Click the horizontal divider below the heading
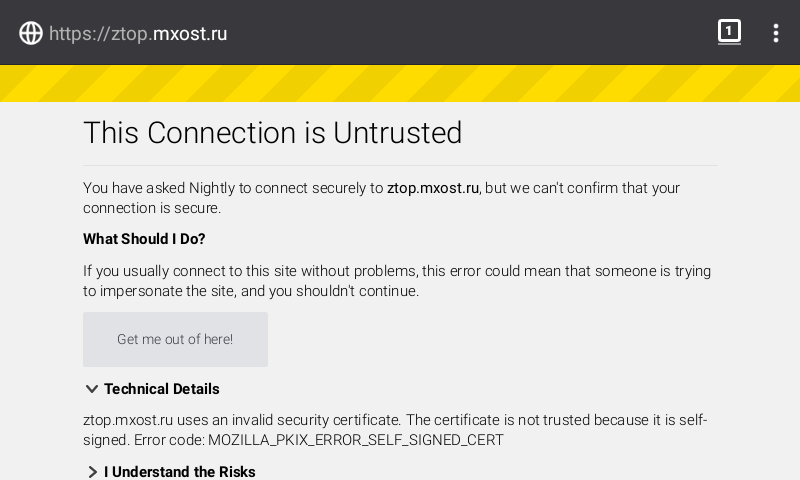The height and width of the screenshot is (480, 800). (400, 165)
